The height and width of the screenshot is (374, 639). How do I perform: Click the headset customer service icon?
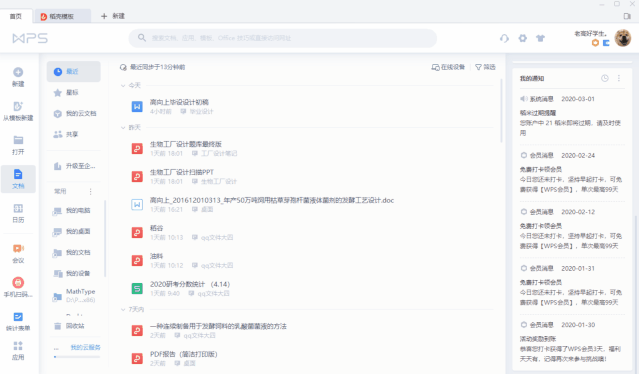[504, 38]
